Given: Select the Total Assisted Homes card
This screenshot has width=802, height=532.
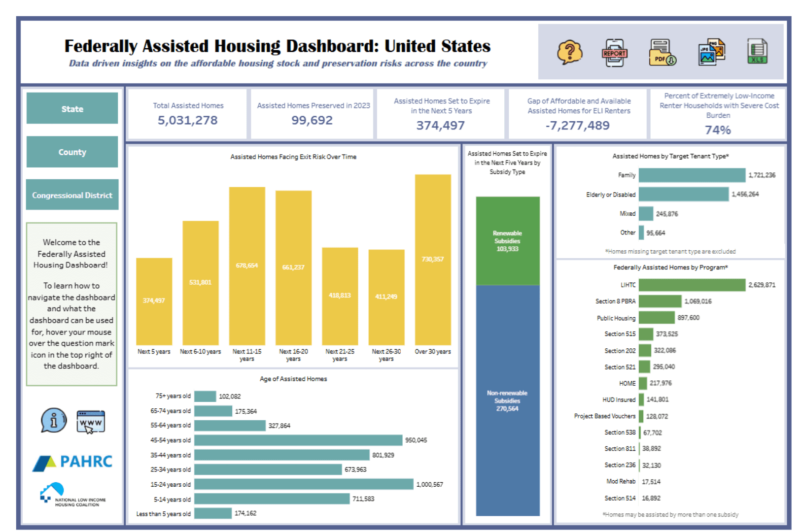Looking at the screenshot, I should [x=187, y=114].
